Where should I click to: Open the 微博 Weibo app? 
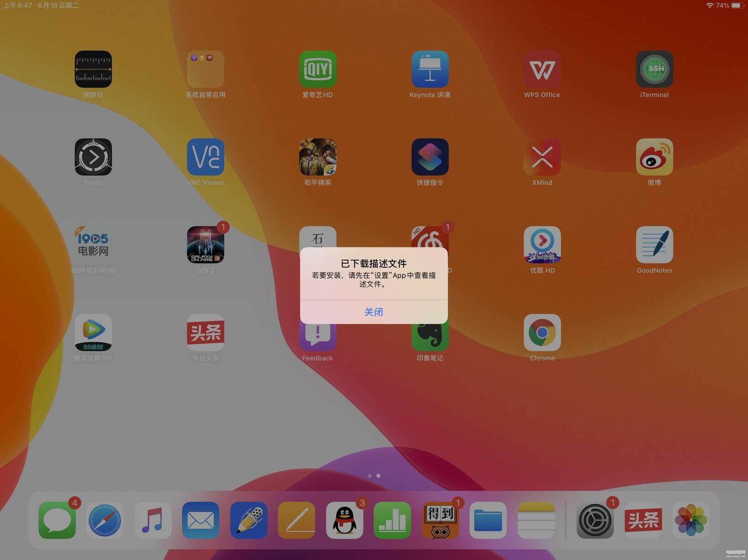654,157
